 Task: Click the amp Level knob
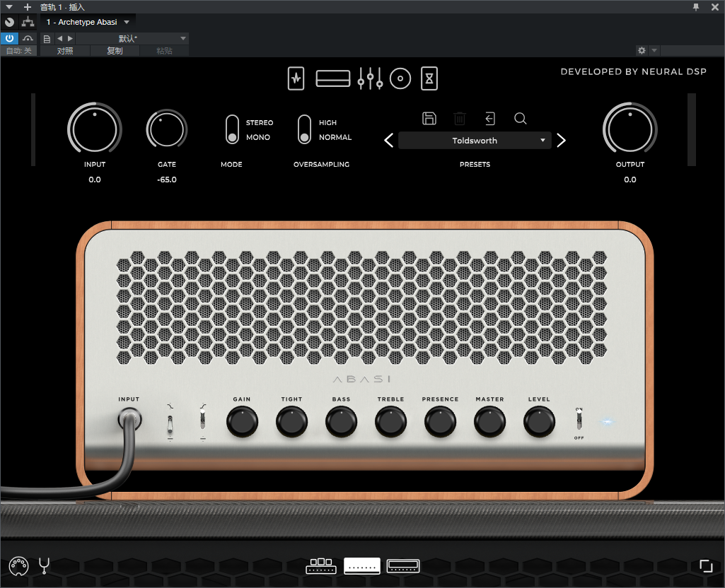tap(539, 421)
